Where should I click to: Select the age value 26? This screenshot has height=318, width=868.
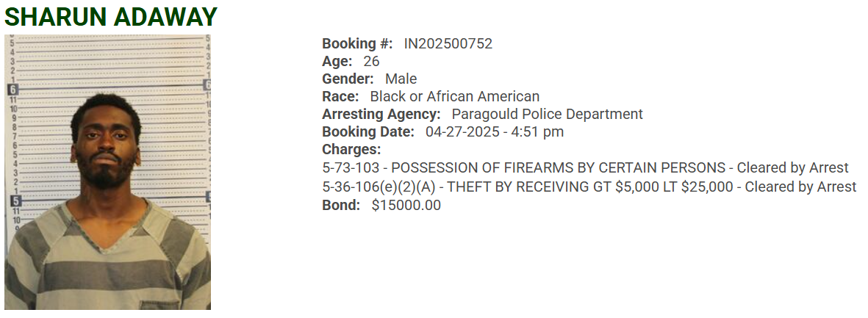(x=371, y=61)
